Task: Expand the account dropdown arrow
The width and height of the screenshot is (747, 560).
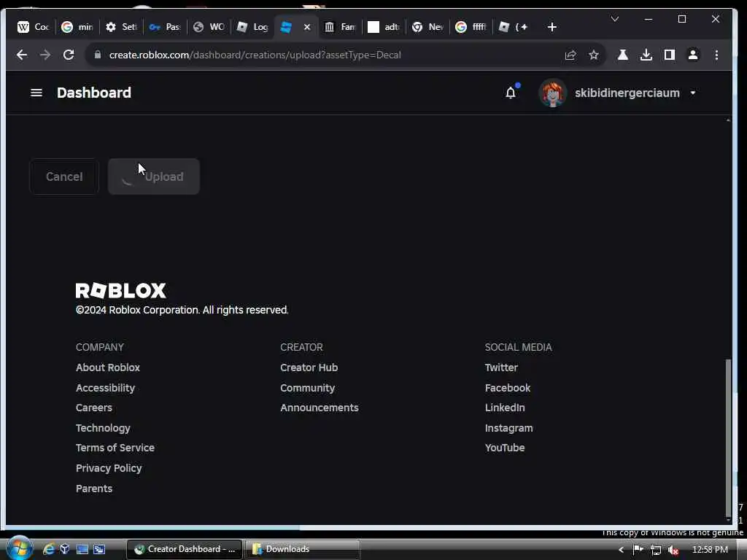Action: click(693, 93)
